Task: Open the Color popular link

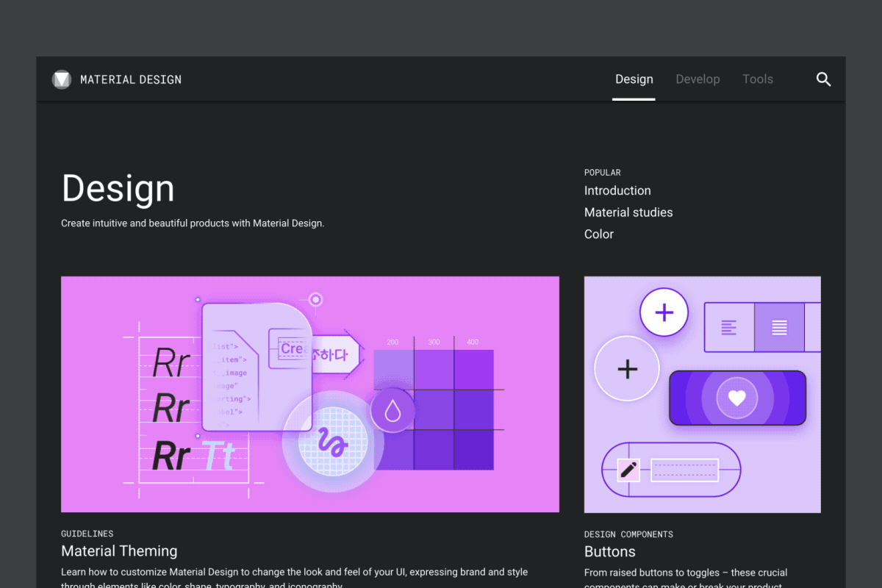Action: click(599, 234)
